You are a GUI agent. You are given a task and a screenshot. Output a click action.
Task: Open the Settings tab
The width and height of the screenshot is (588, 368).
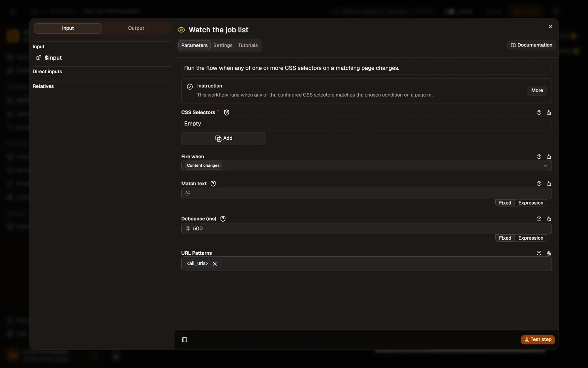[x=223, y=45]
